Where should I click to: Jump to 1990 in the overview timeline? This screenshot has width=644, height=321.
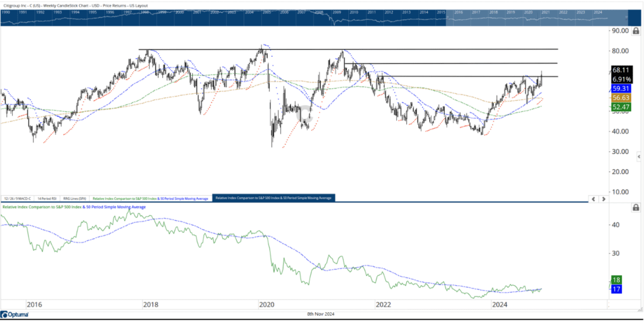[6, 12]
